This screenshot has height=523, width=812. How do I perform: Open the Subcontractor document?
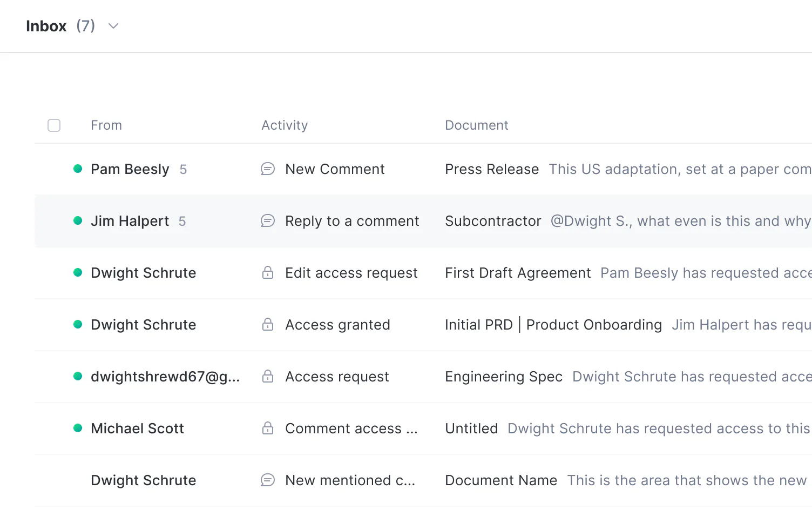tap(493, 221)
